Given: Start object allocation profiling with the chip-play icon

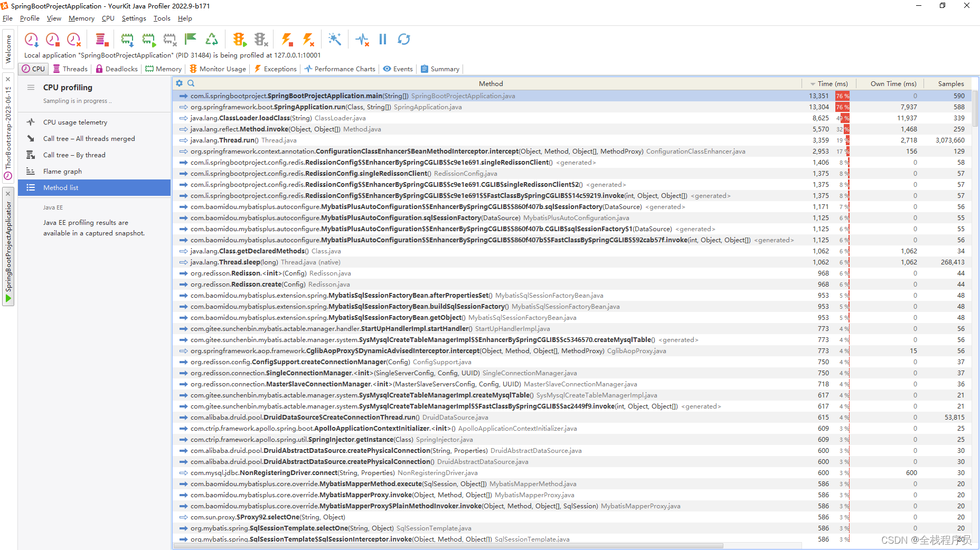Looking at the screenshot, I should click(149, 40).
